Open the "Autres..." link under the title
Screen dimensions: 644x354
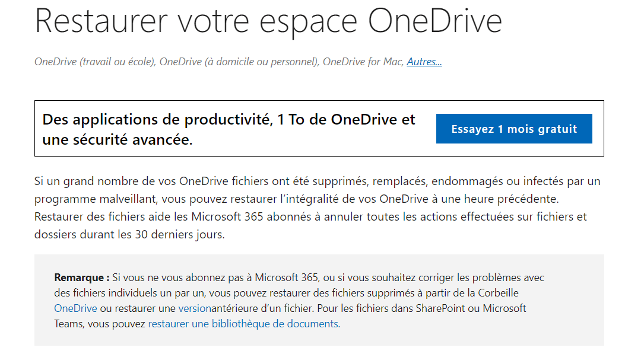click(424, 62)
